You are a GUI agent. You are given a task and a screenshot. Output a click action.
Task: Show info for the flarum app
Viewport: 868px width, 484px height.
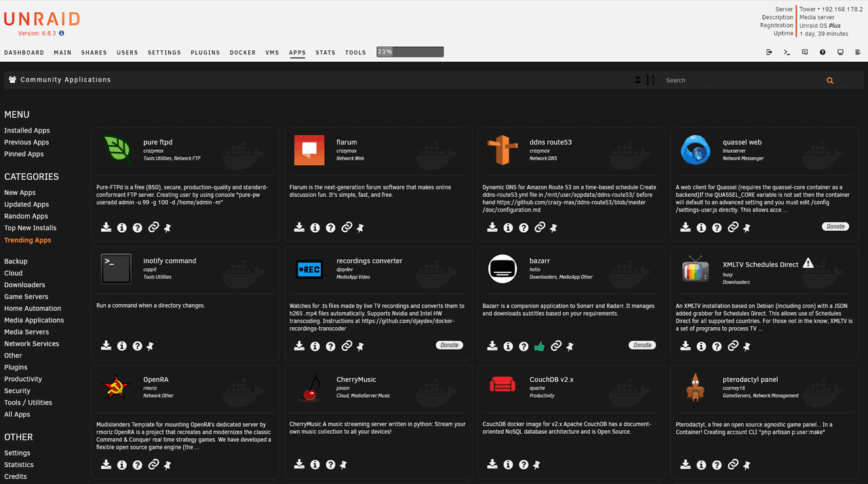point(315,227)
